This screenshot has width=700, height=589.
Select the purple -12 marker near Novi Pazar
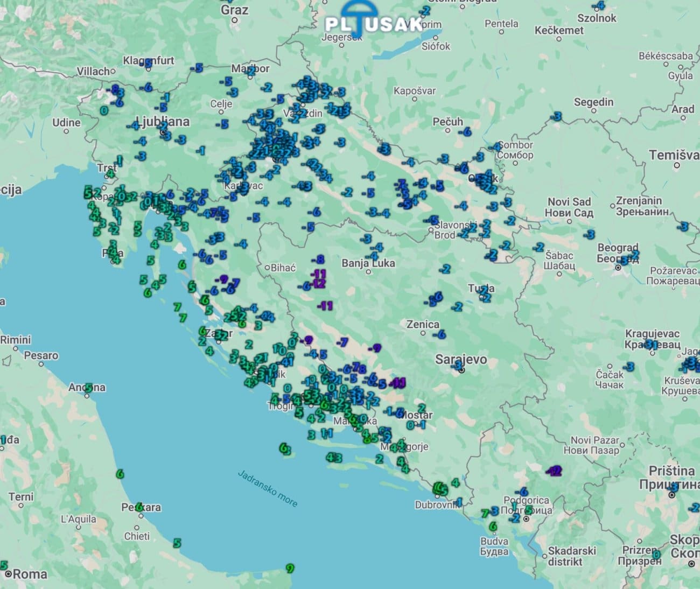point(554,471)
